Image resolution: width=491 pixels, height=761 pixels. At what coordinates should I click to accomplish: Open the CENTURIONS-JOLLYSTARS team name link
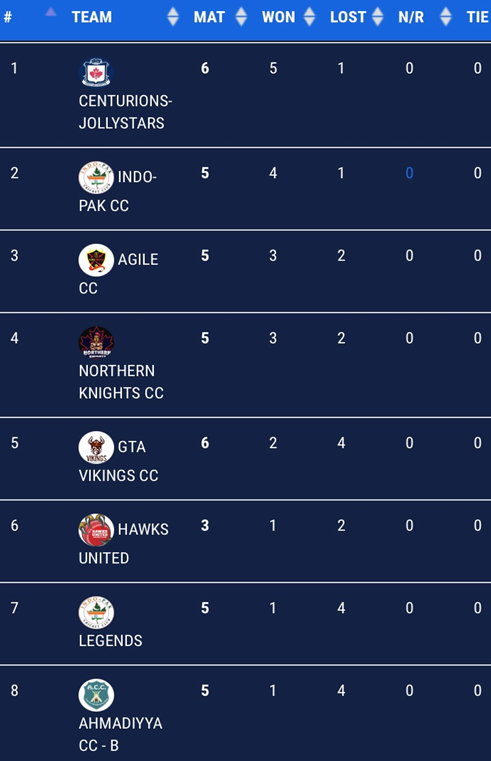(x=125, y=112)
